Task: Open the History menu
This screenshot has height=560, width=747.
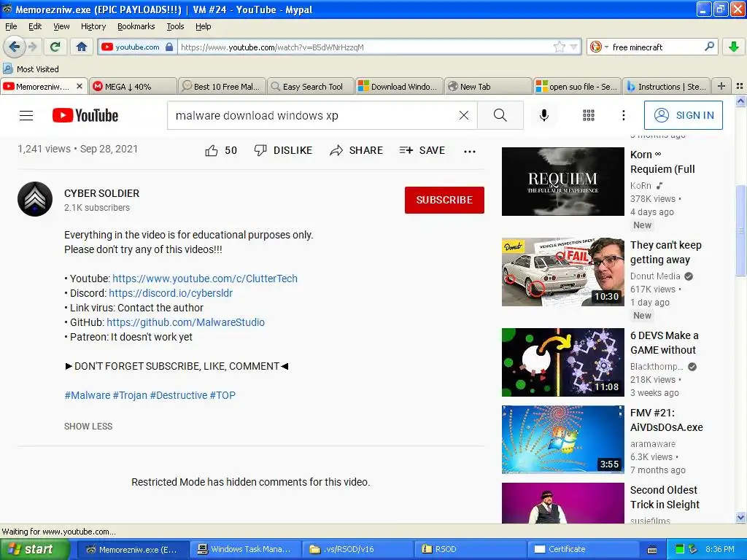Action: (x=93, y=26)
